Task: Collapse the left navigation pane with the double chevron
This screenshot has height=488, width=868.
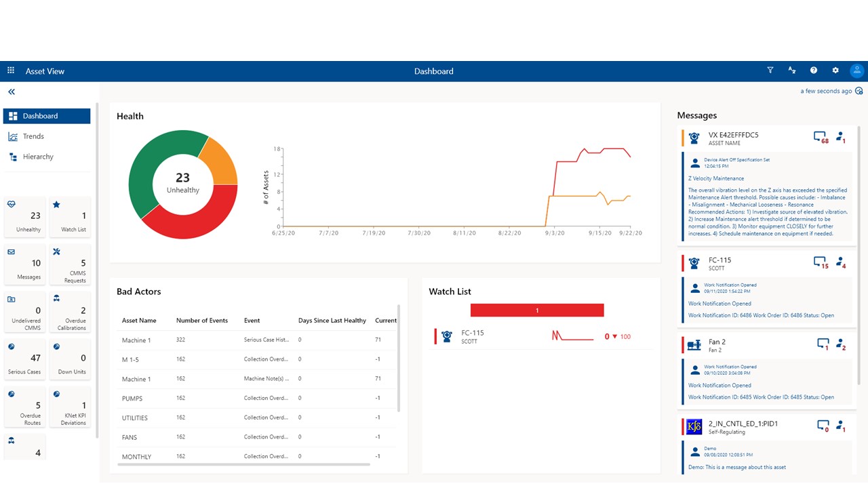Action: 11,91
